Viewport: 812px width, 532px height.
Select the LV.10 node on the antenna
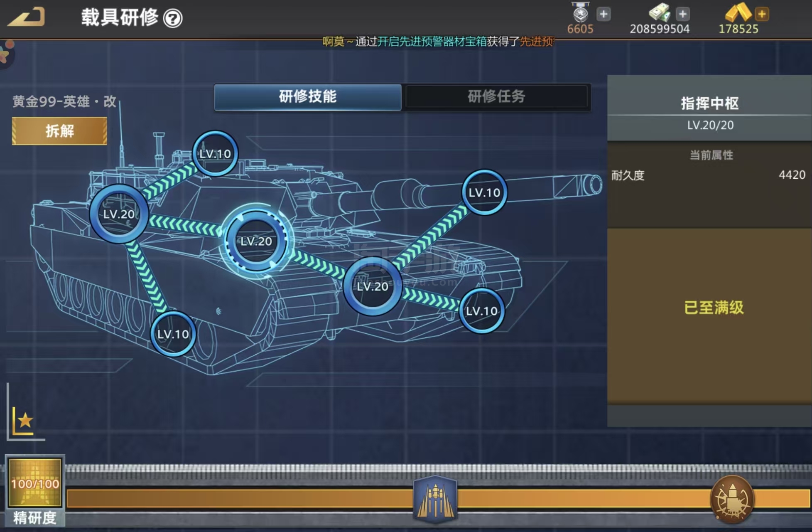tap(215, 154)
